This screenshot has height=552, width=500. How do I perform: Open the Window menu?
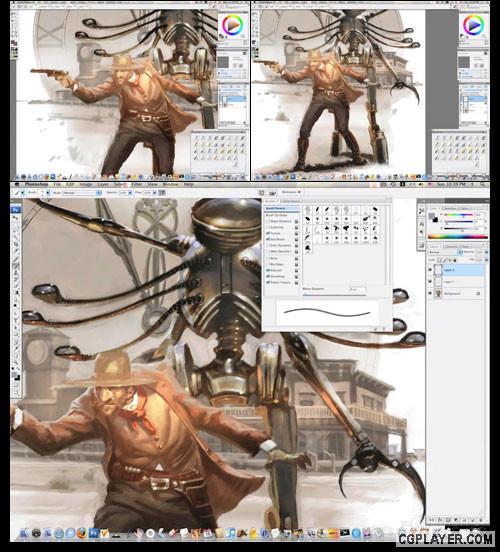(x=170, y=184)
